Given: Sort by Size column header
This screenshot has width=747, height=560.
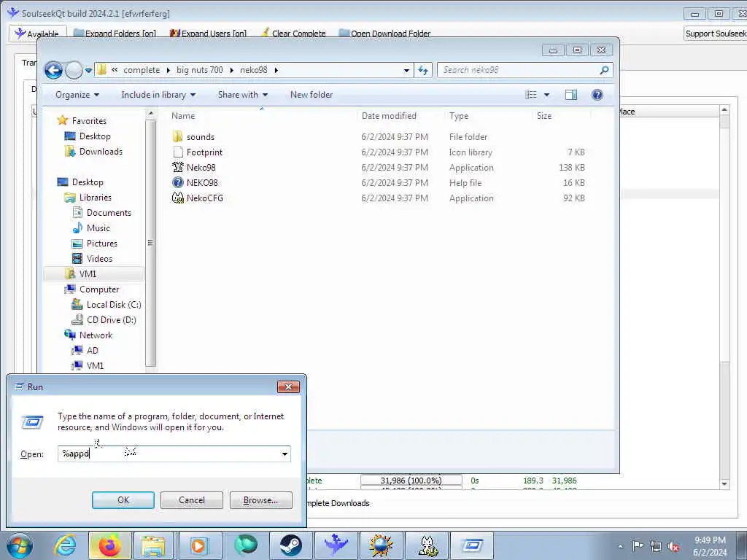Looking at the screenshot, I should (x=544, y=116).
